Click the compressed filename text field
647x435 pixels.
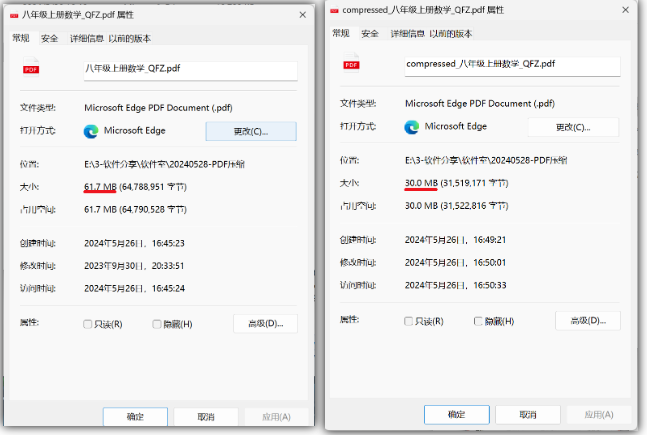click(x=512, y=65)
